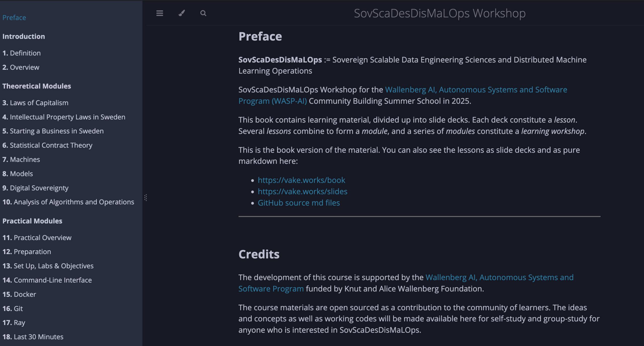
Task: Navigate to 9. Digital Sovereignty
Action: coord(35,188)
